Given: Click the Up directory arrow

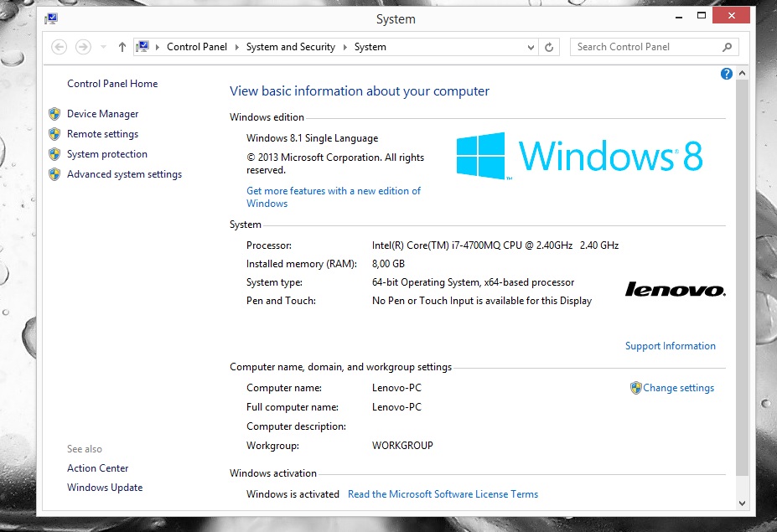Looking at the screenshot, I should click(x=122, y=47).
